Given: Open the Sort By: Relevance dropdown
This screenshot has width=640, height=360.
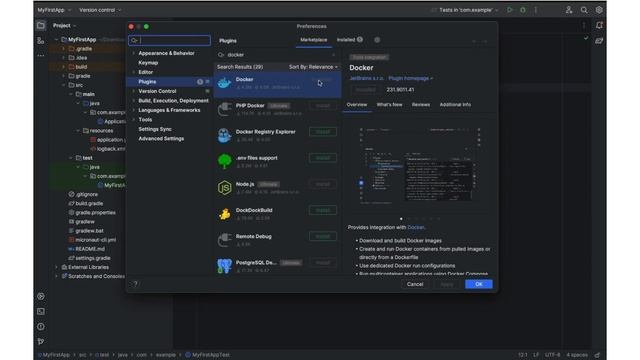Looking at the screenshot, I should (313, 67).
